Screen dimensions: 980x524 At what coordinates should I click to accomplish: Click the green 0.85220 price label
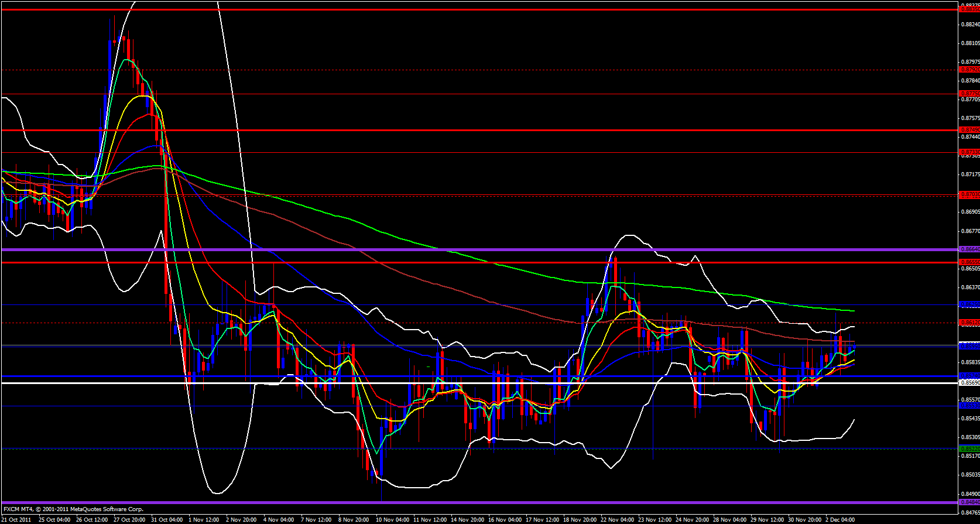(x=969, y=448)
